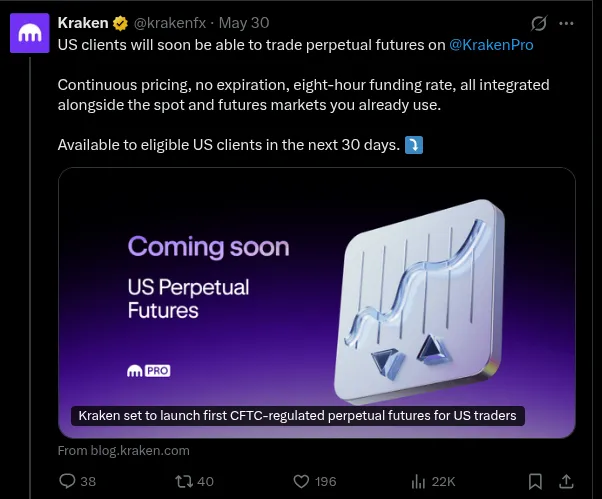Click the 38 replies count

tap(88, 481)
